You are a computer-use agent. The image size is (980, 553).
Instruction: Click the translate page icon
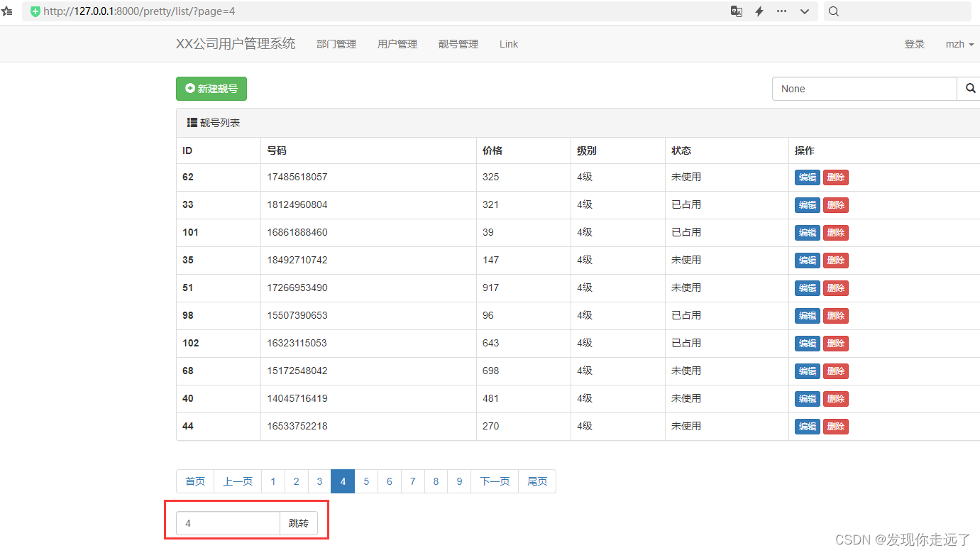point(737,11)
